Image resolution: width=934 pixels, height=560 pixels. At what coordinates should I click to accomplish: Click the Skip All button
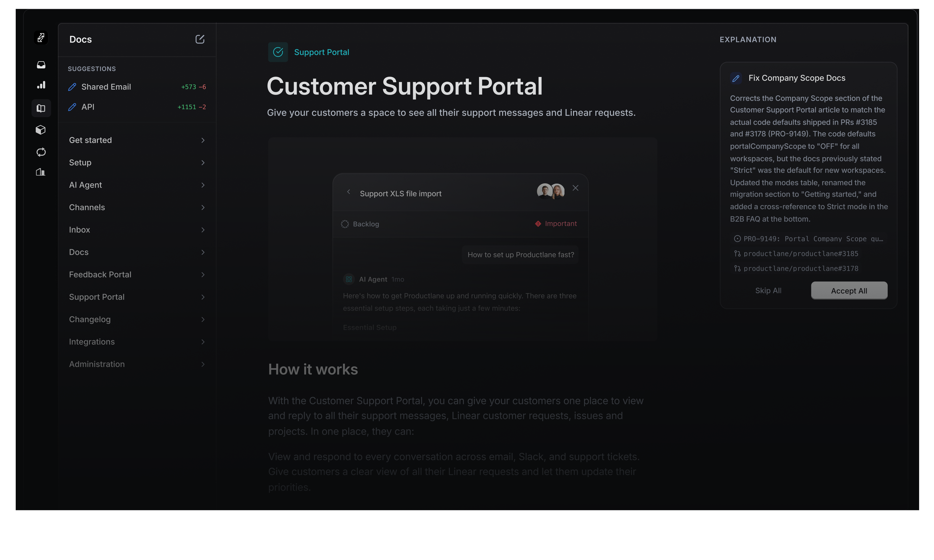(x=768, y=291)
